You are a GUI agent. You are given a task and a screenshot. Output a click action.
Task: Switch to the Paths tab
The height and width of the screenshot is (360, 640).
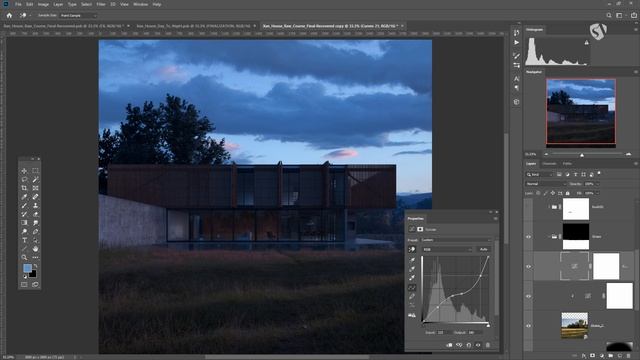(567, 164)
